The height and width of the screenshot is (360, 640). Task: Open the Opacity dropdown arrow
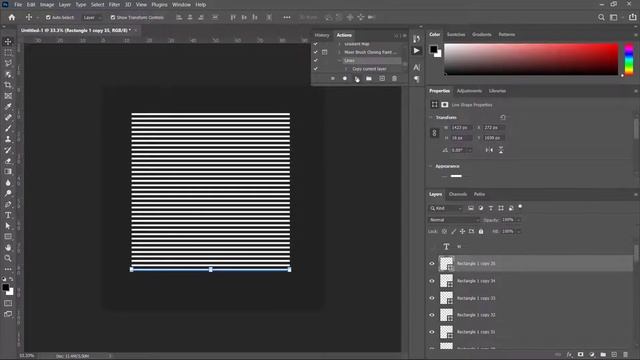[518, 220]
